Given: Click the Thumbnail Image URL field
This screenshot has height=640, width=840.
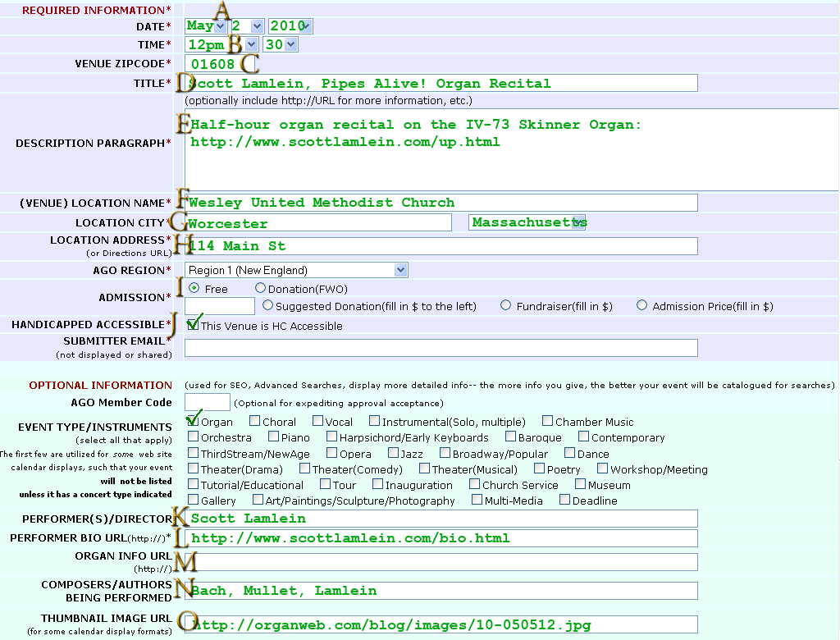Looking at the screenshot, I should pyautogui.click(x=441, y=624).
